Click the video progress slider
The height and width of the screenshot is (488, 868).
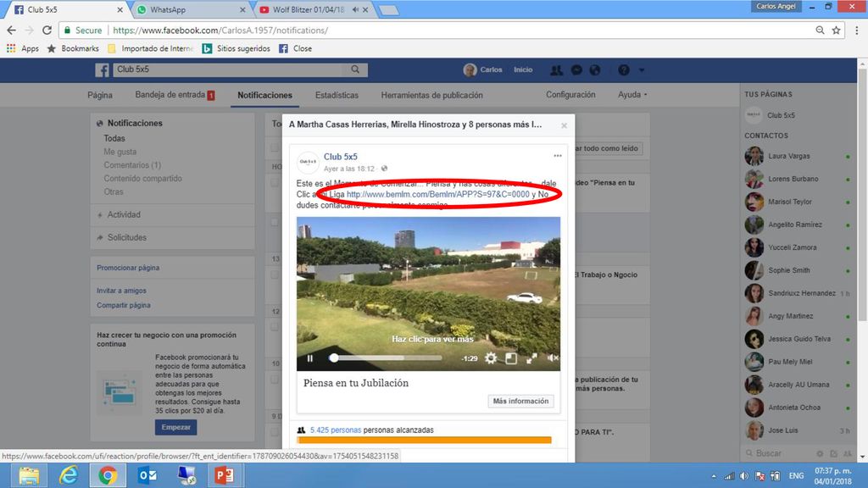387,358
